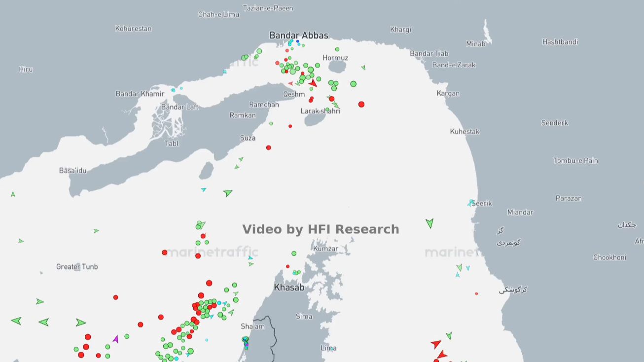Click the Khasab town label
Viewport: 644px width, 362px height.
289,288
